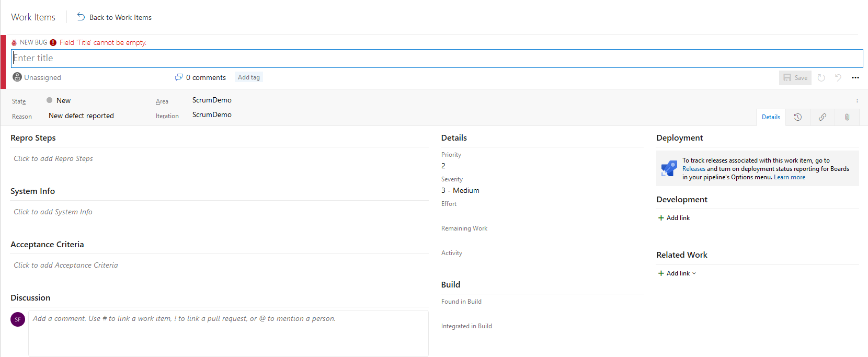Open the Links tab icon
This screenshot has height=357, width=868.
coord(823,117)
